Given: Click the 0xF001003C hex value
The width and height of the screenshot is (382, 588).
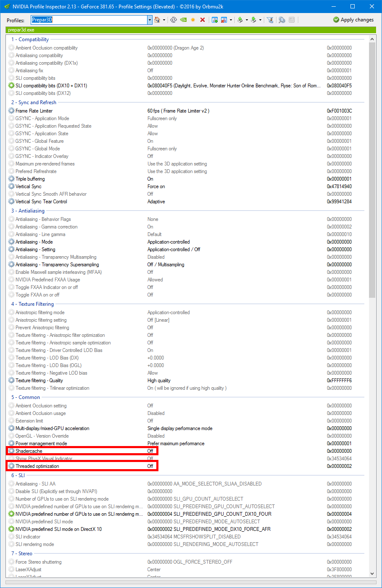Looking at the screenshot, I should [x=340, y=111].
